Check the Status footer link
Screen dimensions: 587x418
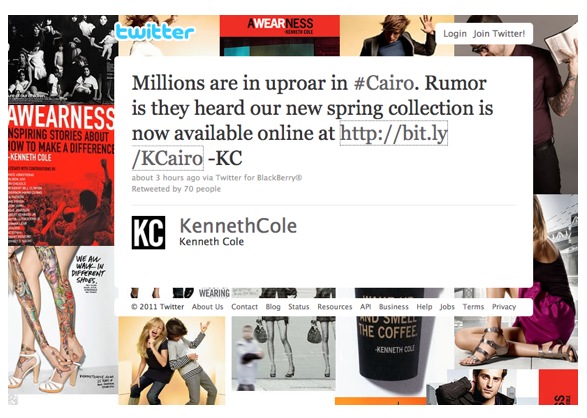click(x=299, y=307)
